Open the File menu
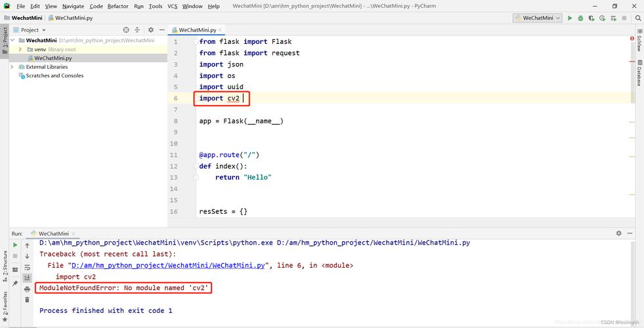This screenshot has width=644, height=328. click(x=20, y=6)
